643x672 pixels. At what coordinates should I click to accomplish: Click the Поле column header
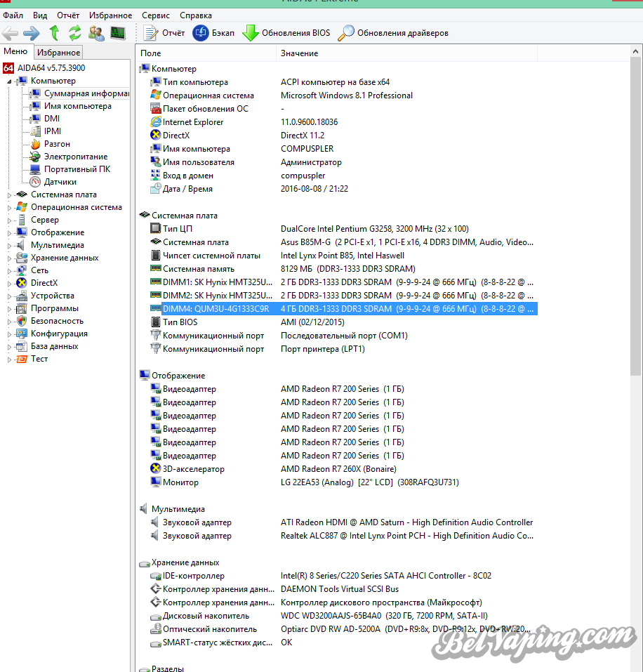point(206,53)
